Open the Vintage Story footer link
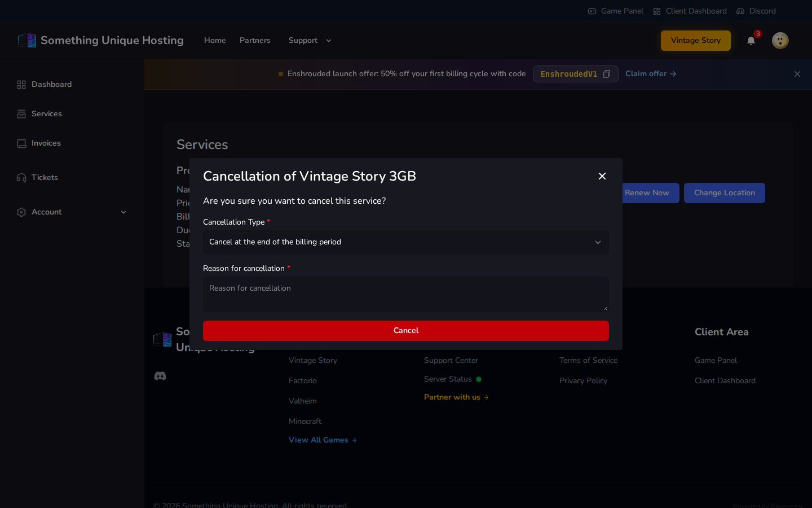The image size is (812, 508). tap(313, 361)
